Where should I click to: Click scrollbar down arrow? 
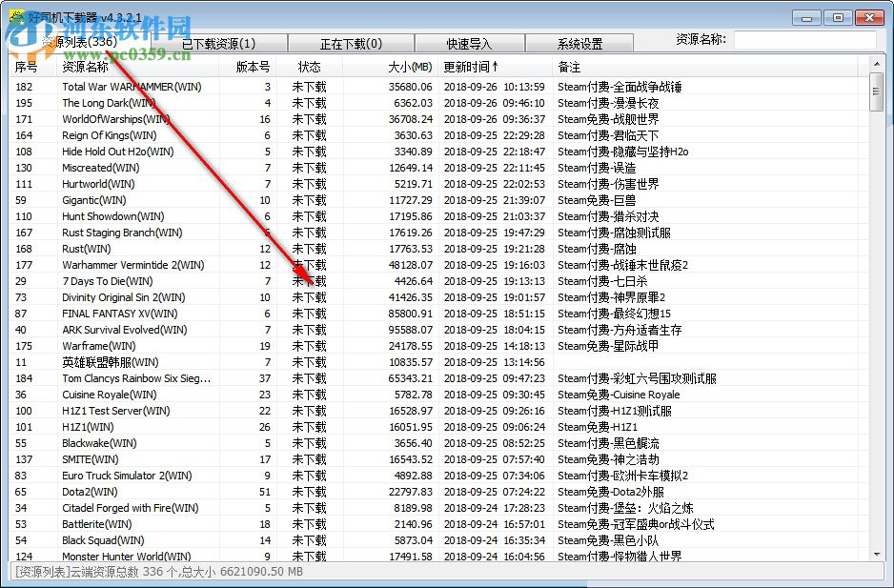pos(877,555)
